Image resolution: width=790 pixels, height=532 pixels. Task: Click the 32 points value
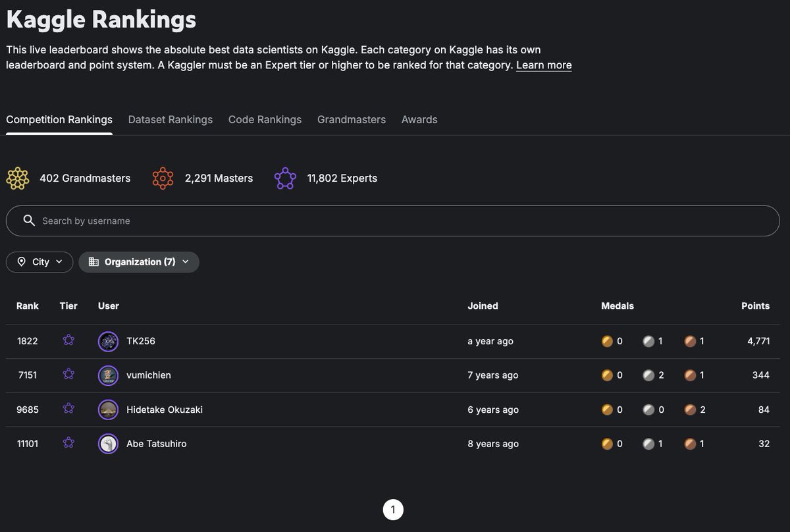(764, 444)
